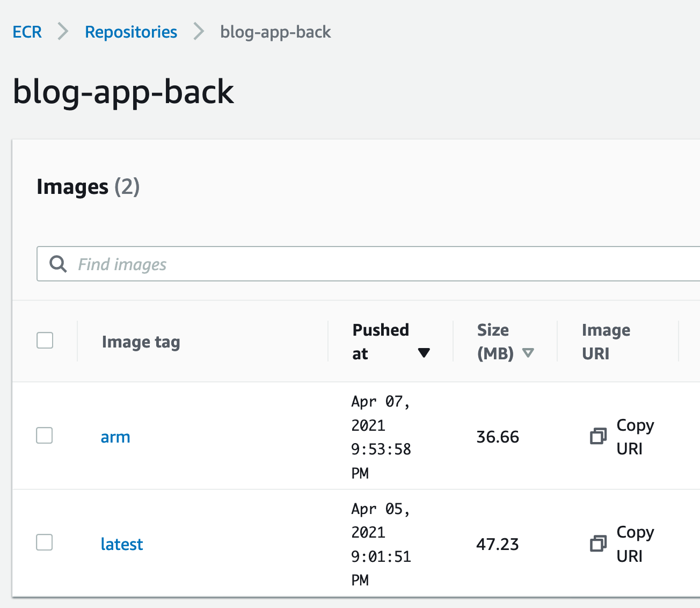Click the chevron after Repositories breadcrumb
Viewport: 700px width, 608px height.
pos(199,32)
